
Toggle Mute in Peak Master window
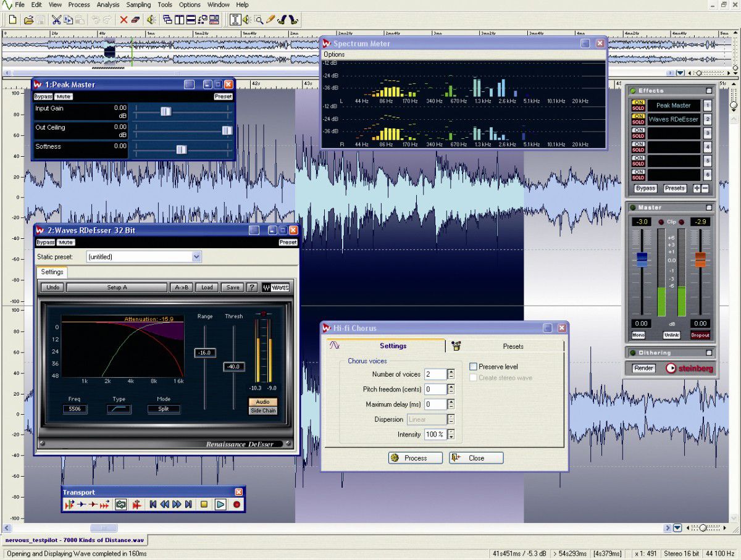[64, 96]
